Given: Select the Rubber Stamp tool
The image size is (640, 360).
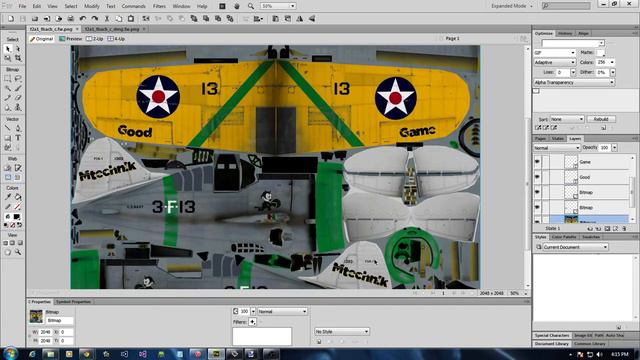Looking at the screenshot, I should [18, 108].
